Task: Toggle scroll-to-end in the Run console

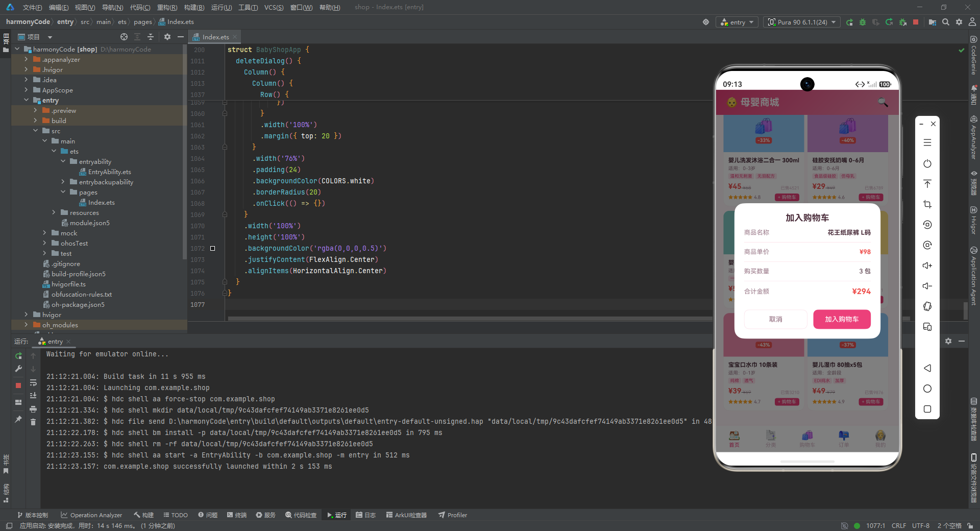Action: [33, 396]
